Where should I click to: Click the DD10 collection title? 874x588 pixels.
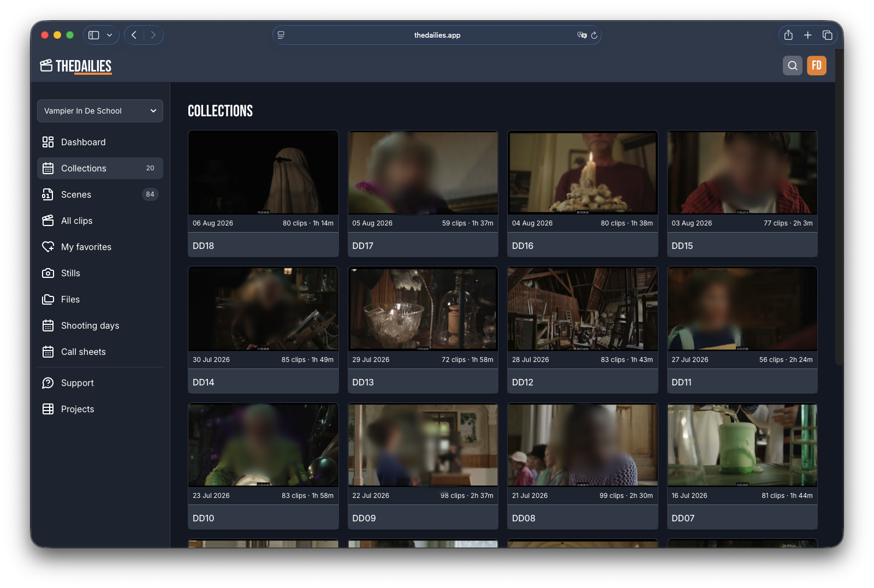[x=204, y=518]
